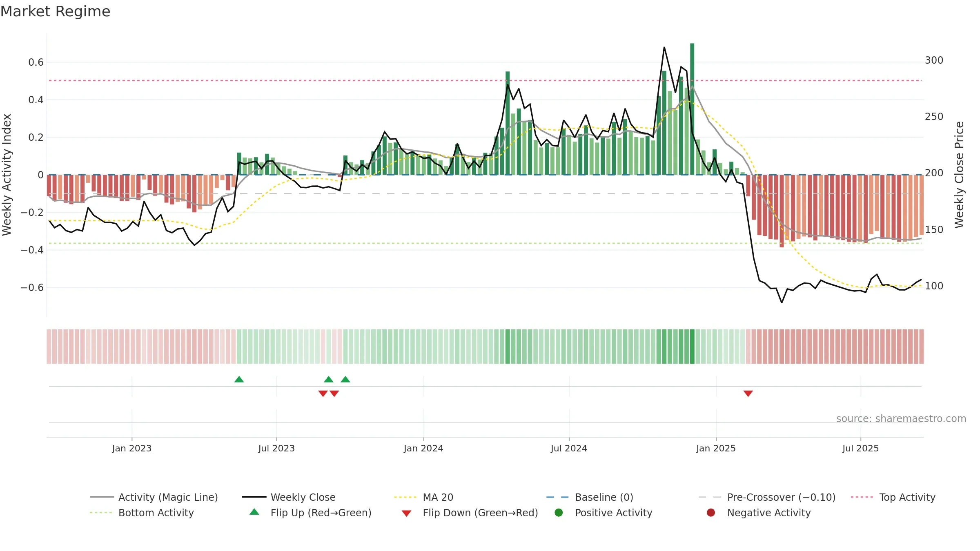Click the Jan 2023 x-axis label
This screenshot has width=980, height=551.
point(132,448)
